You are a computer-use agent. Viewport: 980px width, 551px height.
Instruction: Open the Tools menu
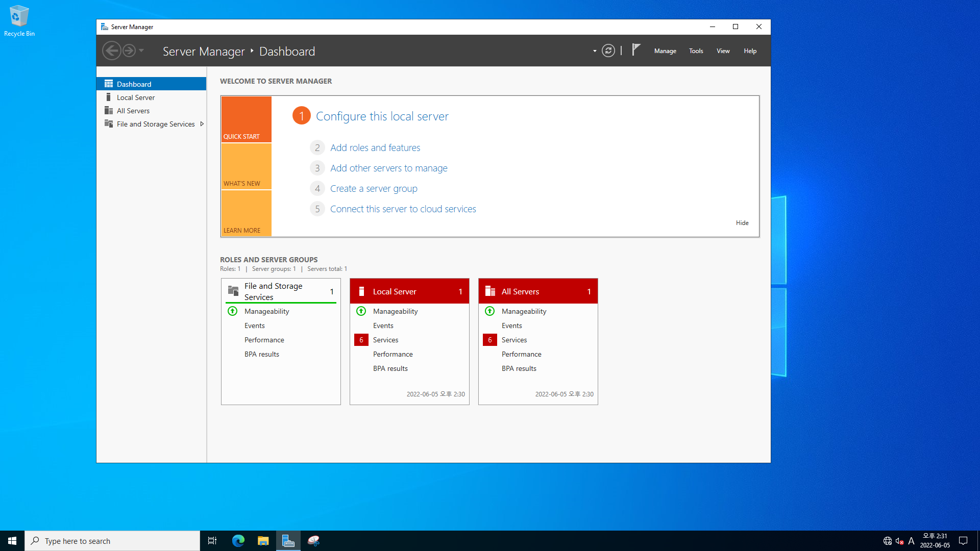point(696,51)
